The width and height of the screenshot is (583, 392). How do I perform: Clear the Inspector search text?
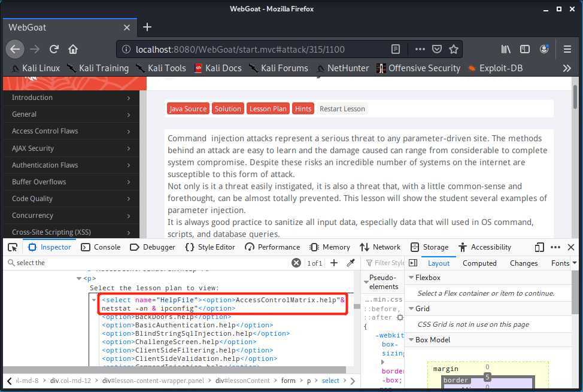point(296,263)
